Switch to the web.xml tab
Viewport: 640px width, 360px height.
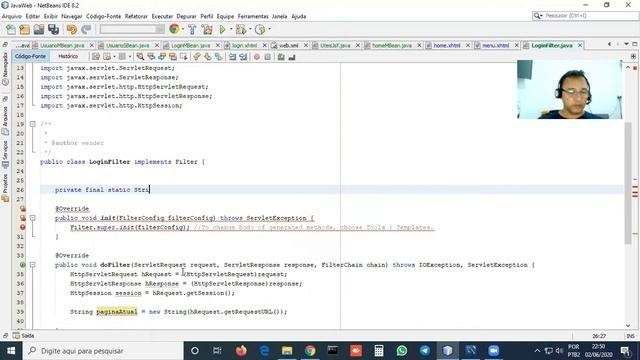click(x=288, y=45)
